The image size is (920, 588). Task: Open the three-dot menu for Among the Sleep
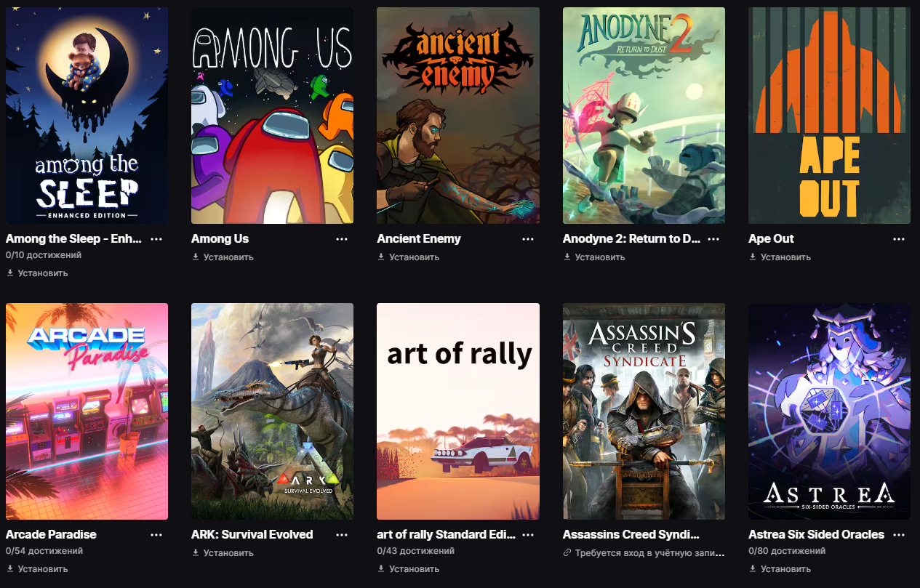click(x=156, y=238)
